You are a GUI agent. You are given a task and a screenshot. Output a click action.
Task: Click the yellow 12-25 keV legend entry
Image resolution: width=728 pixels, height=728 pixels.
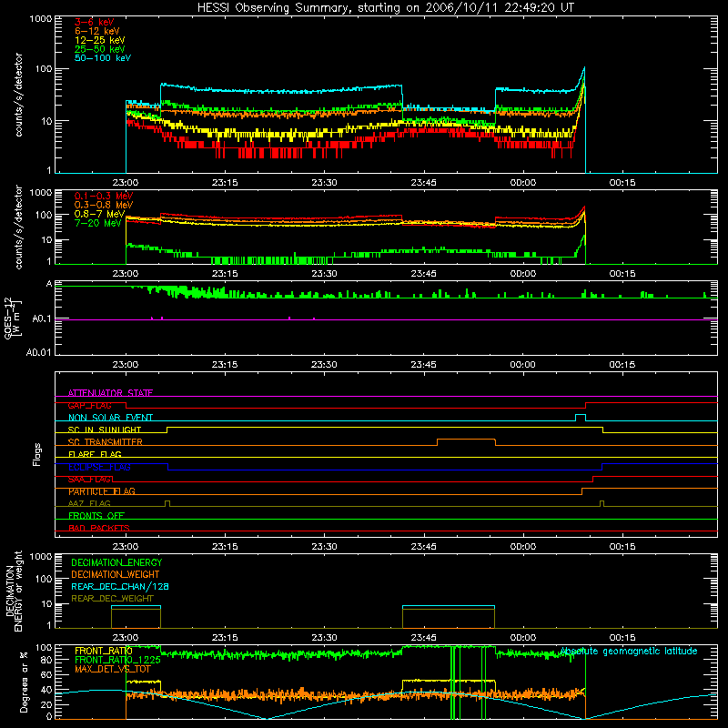[100, 40]
